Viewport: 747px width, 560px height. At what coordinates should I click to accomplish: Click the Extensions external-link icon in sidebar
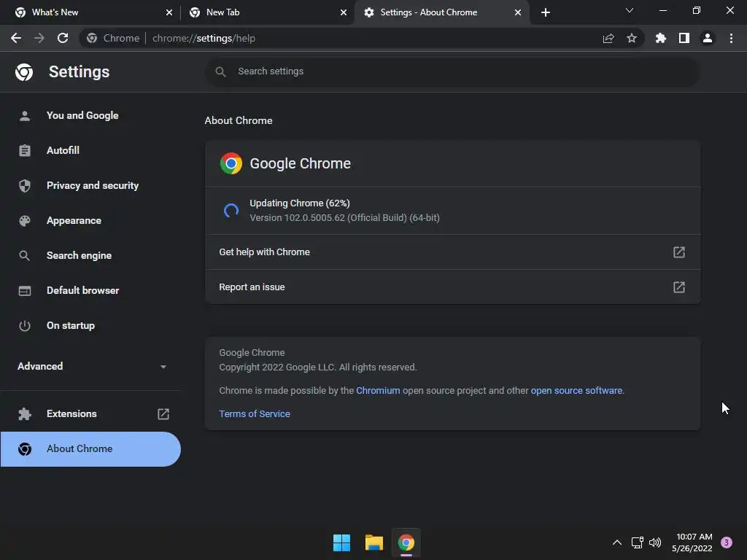[163, 414]
